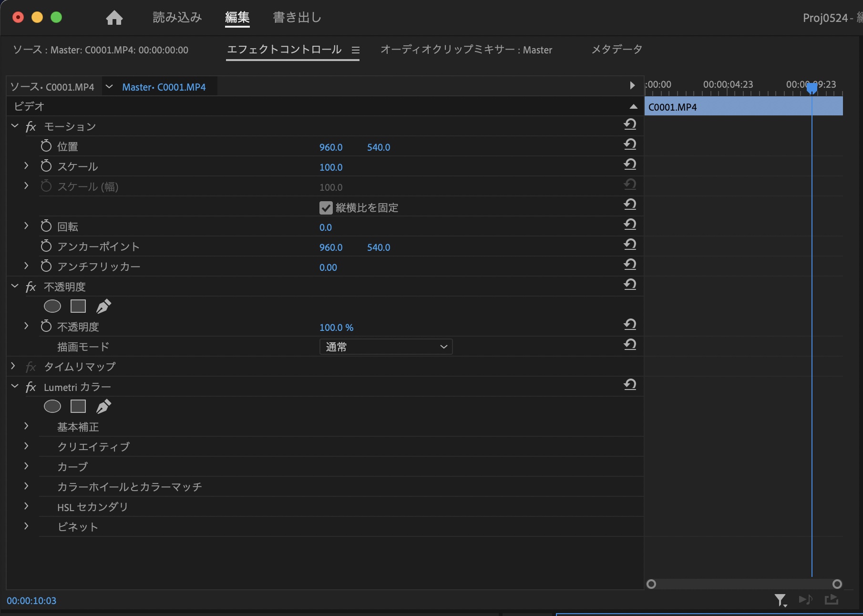Collapse the ビデオ section triangle
Viewport: 863px width, 616px height.
(x=633, y=107)
